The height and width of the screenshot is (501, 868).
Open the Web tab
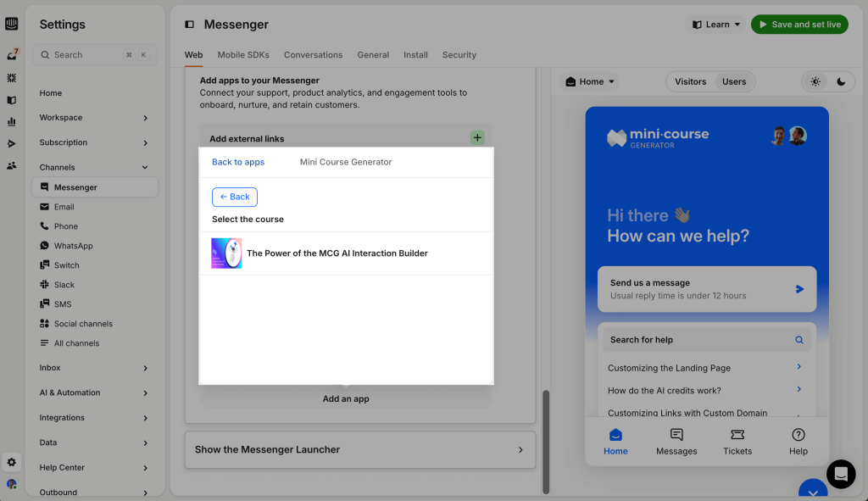(x=193, y=55)
